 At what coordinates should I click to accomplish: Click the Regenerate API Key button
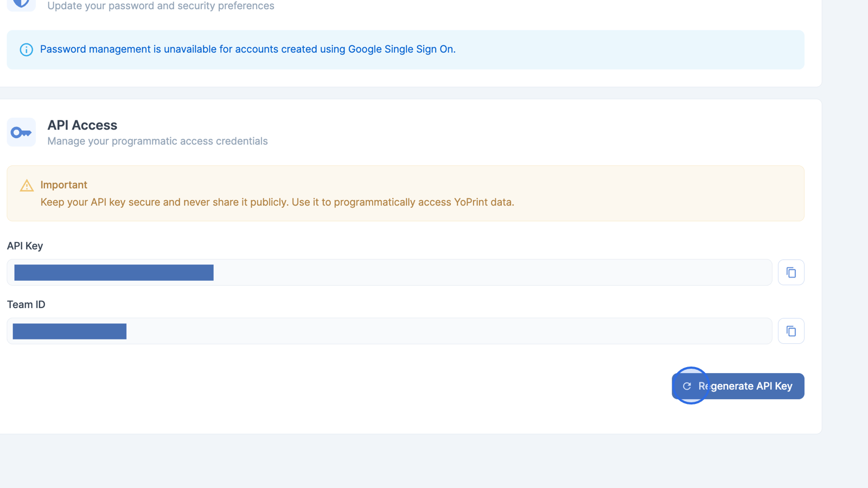click(x=738, y=386)
